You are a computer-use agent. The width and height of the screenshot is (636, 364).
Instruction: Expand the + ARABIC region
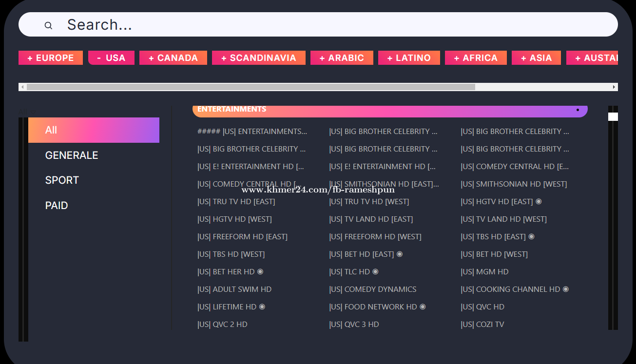point(342,57)
